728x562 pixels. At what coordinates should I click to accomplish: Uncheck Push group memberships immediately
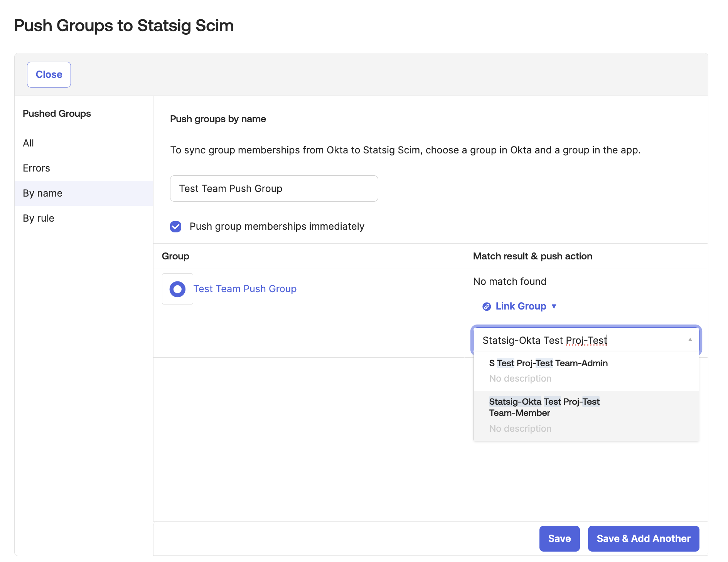tap(176, 227)
